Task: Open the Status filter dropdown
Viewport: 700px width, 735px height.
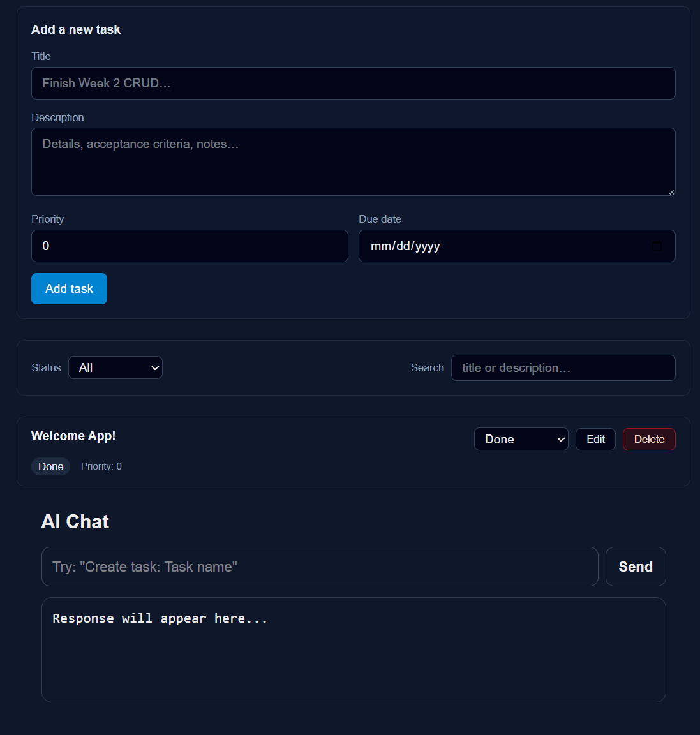Action: pos(115,367)
